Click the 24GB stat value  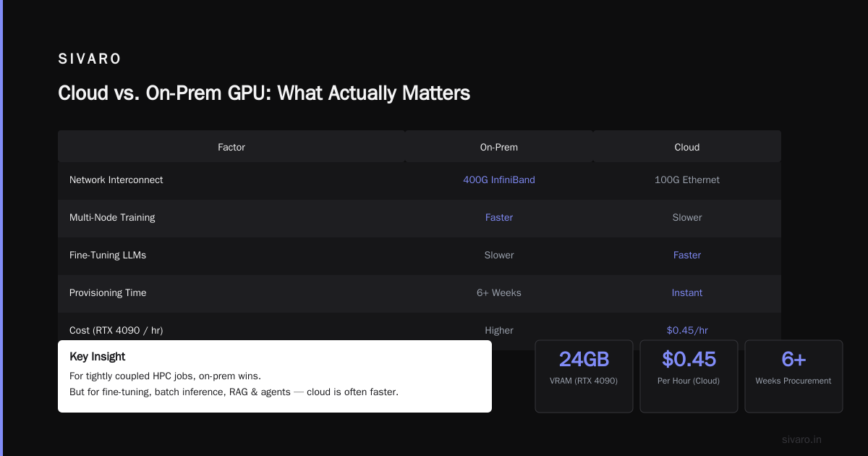(x=584, y=359)
